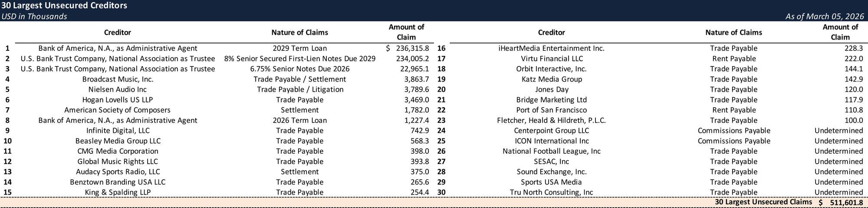Screen dimensions: 868x208
Task: Select the amount '100.0'
Action: point(854,120)
